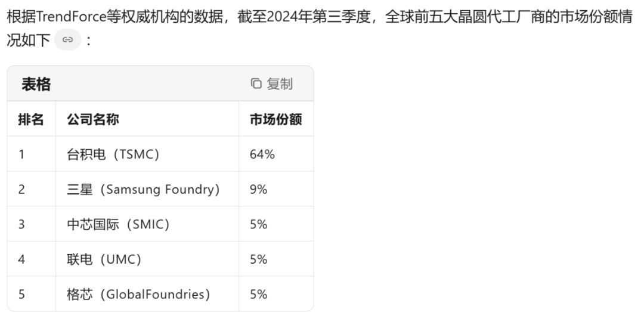Click the copy icon in table header

pyautogui.click(x=256, y=84)
